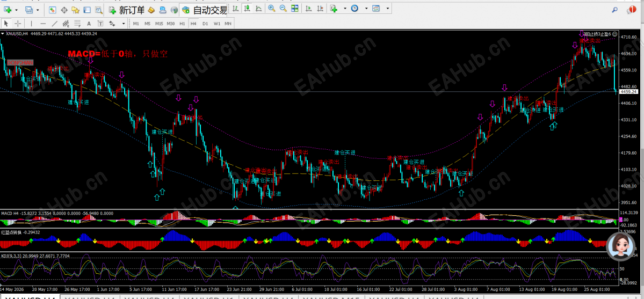Zoom in on the chart
Screen dimensions: 644x299
point(271,8)
